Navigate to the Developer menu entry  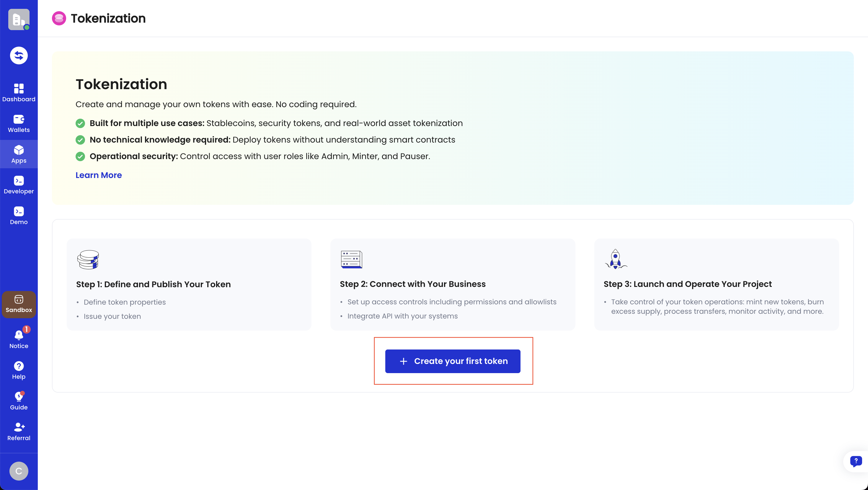click(x=19, y=191)
